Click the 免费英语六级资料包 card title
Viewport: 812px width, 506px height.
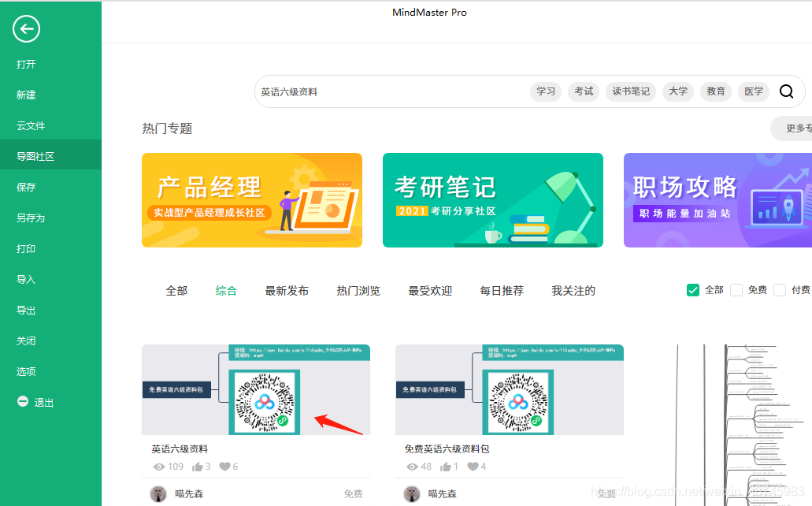(447, 449)
